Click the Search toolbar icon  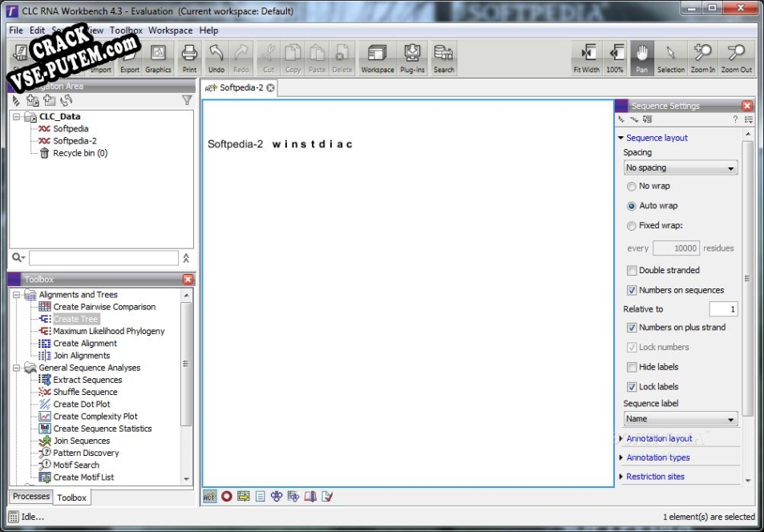tap(444, 58)
